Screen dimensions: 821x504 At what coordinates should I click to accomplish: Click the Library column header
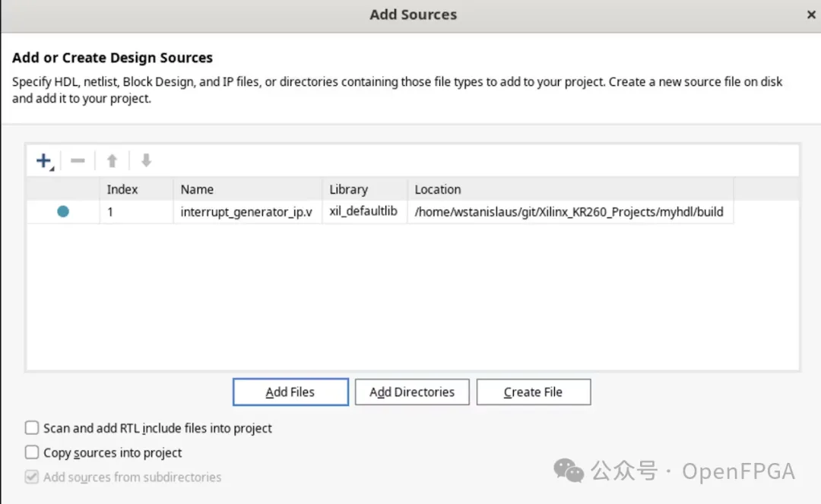348,189
